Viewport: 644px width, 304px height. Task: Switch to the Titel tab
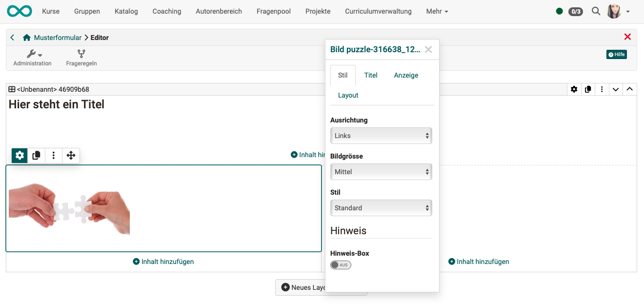pos(371,75)
